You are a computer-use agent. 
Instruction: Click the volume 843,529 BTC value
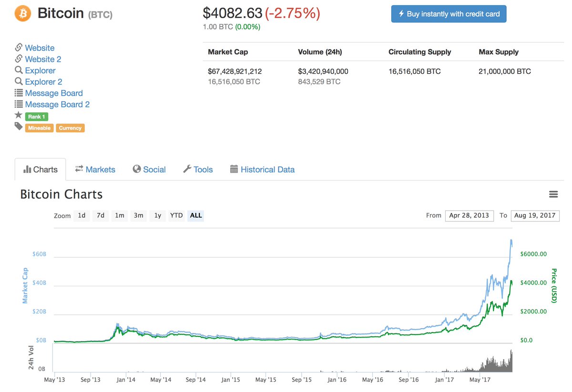coord(319,81)
